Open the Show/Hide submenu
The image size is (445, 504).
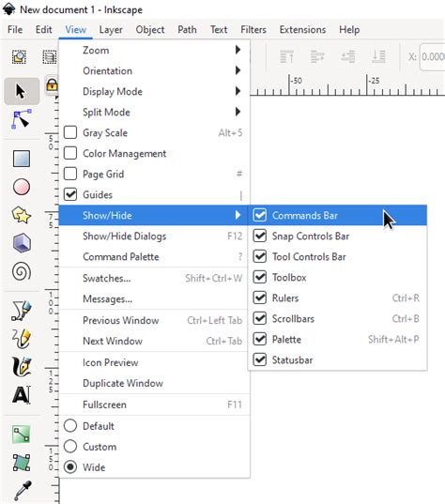(154, 215)
